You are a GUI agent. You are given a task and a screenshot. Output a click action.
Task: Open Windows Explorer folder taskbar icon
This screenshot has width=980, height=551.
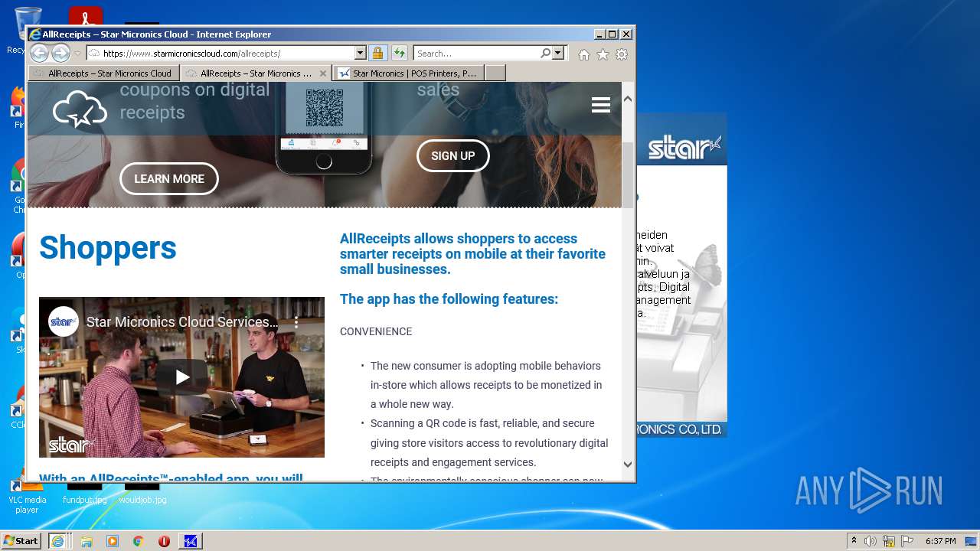pyautogui.click(x=87, y=541)
